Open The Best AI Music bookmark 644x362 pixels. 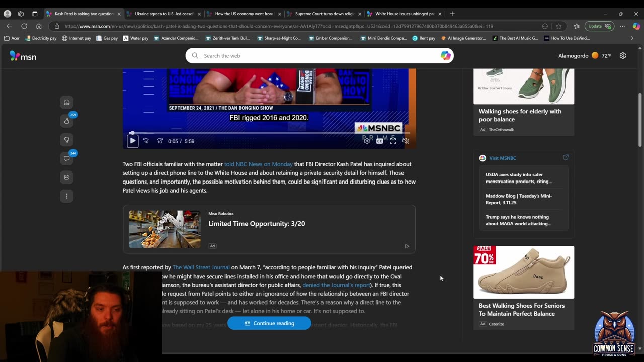[x=515, y=38]
